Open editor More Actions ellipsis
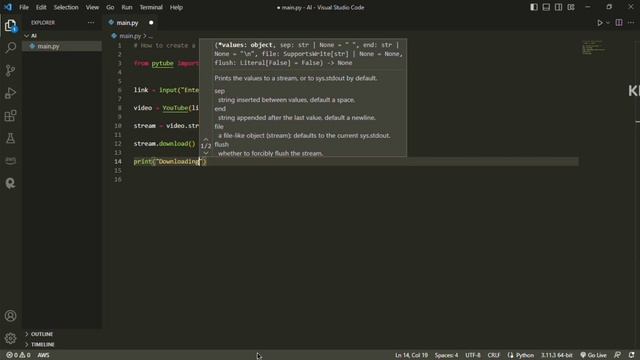Screen dimensions: 640x360 pyautogui.click(x=631, y=23)
